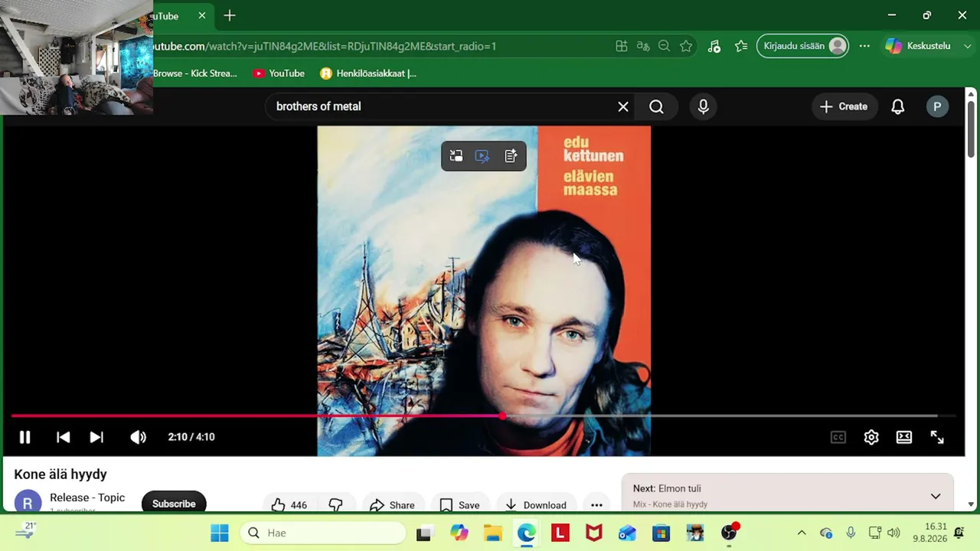
Task: Open Outlook from the taskbar
Action: [x=628, y=533]
